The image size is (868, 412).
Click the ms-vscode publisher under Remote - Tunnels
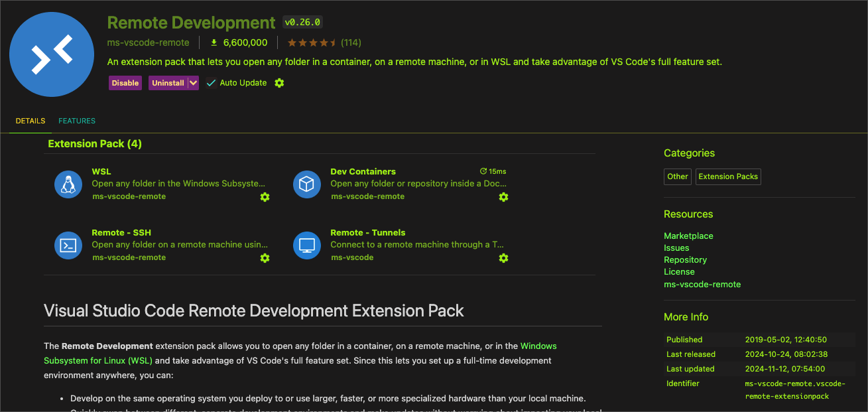click(x=352, y=257)
